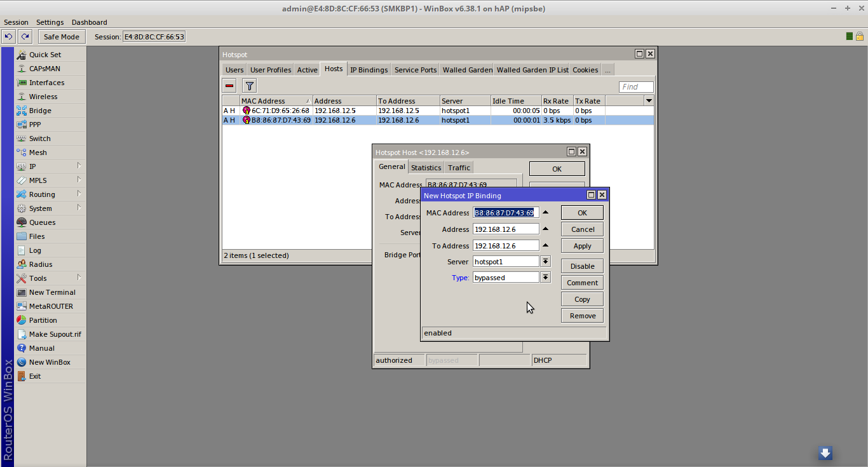Screen dimensions: 868x467
Task: Click the MAC Address field in IP Binding
Action: click(506, 213)
